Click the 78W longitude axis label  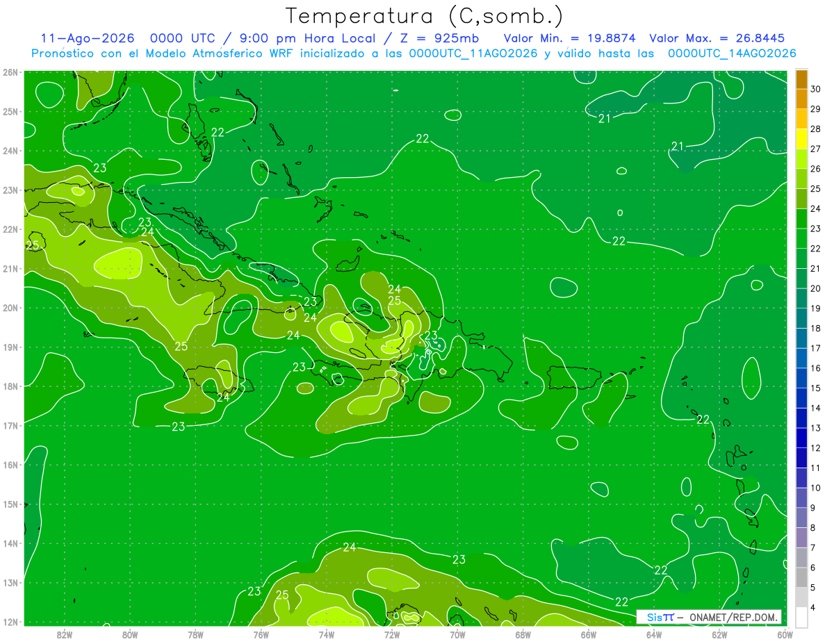195,634
